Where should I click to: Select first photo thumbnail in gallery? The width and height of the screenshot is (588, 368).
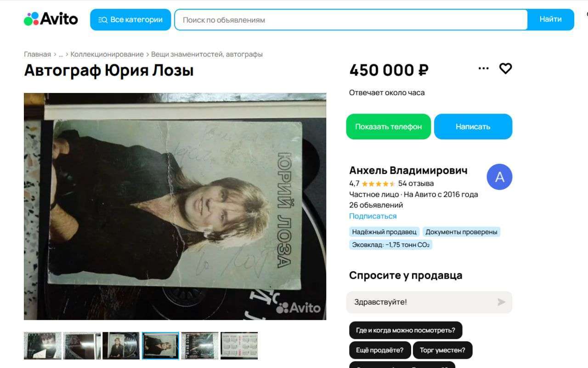[x=43, y=345]
